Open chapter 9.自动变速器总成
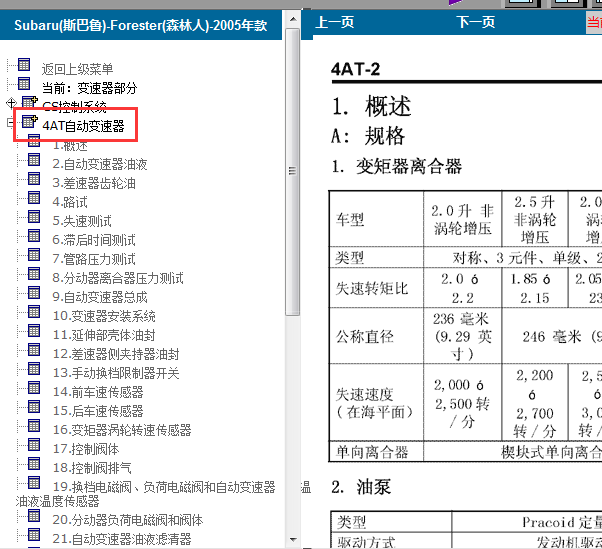602x549 pixels. click(100, 297)
